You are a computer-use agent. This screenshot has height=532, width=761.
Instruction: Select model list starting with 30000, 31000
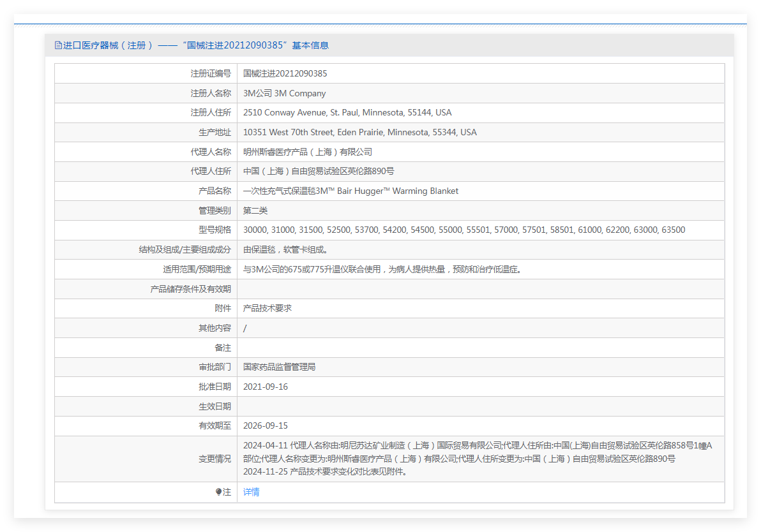464,230
